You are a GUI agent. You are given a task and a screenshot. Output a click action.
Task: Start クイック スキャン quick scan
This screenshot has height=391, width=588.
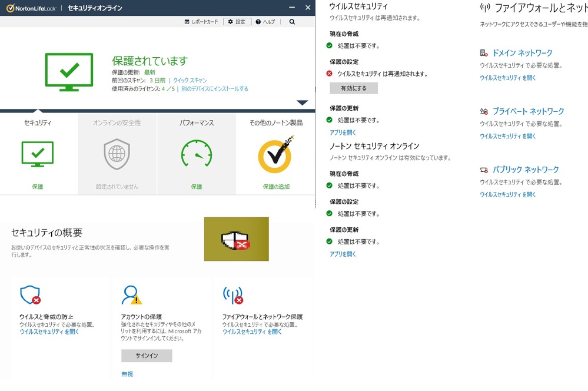(190, 80)
